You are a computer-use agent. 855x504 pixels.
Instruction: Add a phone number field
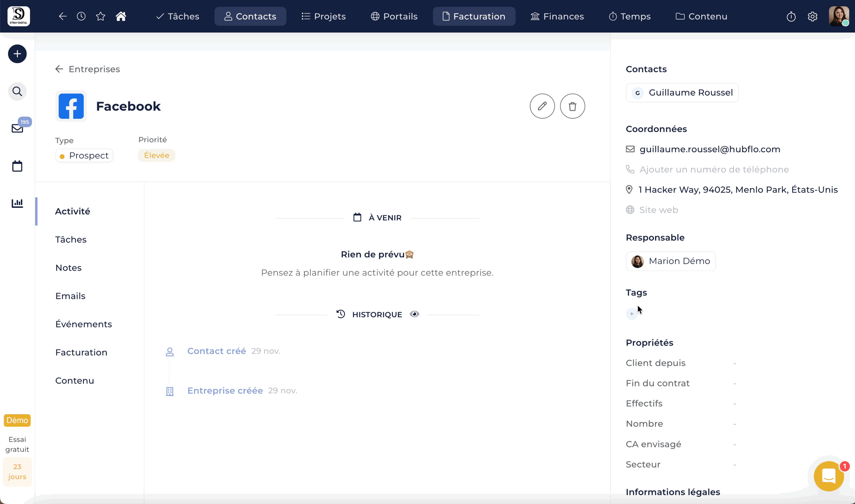point(714,169)
